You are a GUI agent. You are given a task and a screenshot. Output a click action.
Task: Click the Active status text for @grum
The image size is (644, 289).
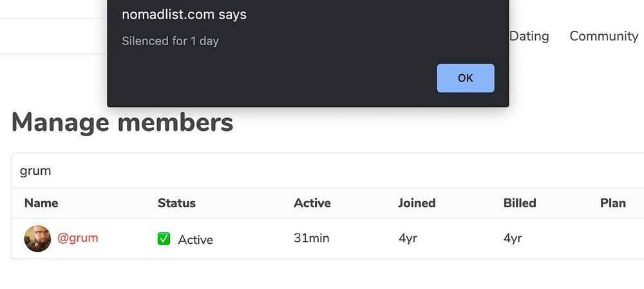(x=195, y=240)
